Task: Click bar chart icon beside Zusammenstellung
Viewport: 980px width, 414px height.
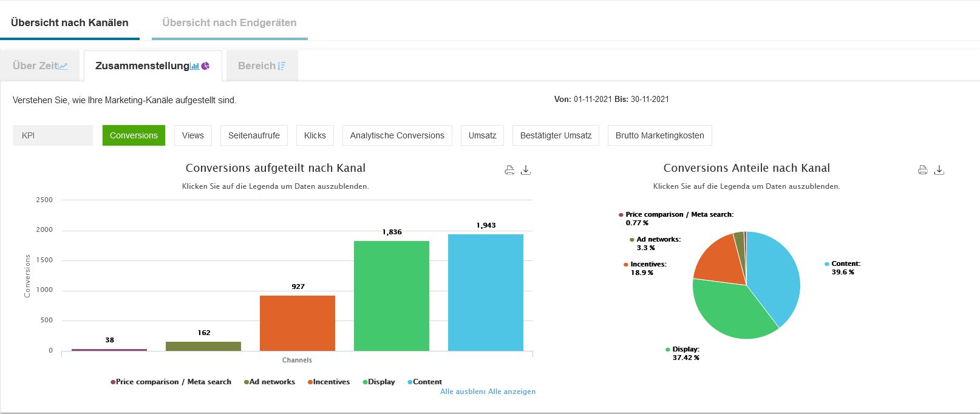Action: click(195, 66)
